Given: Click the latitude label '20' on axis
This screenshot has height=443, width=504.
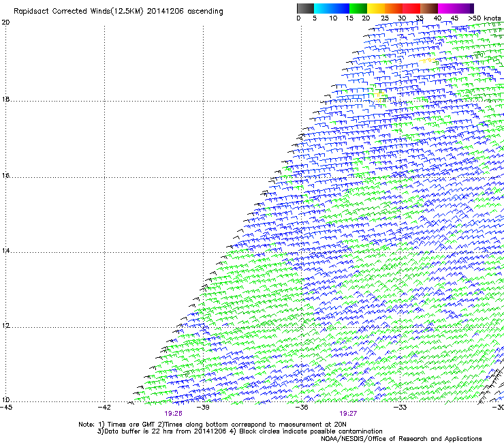Looking at the screenshot, I should coord(5,22).
